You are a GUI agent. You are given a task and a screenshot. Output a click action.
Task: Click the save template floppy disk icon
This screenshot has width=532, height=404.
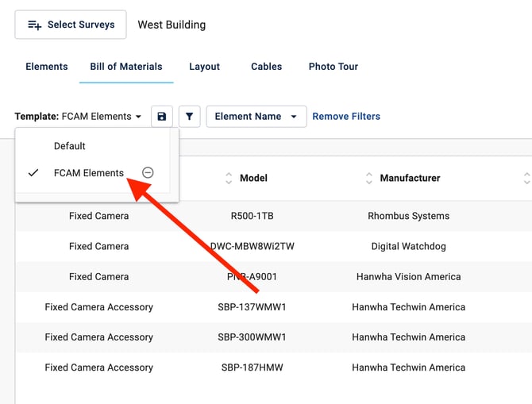162,117
